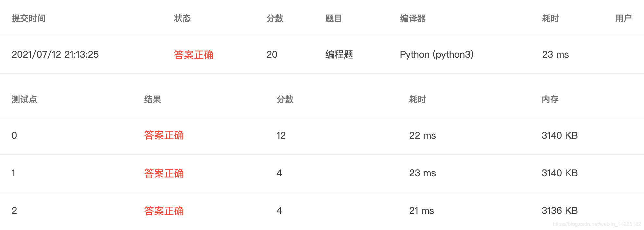Click the 内存 column header
Viewport: 644px width, 230px height.
550,99
